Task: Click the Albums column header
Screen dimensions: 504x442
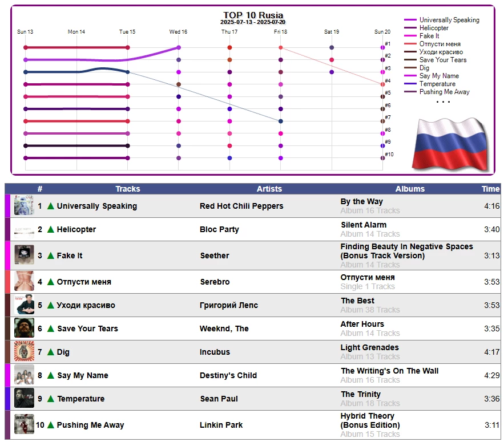Action: click(410, 189)
